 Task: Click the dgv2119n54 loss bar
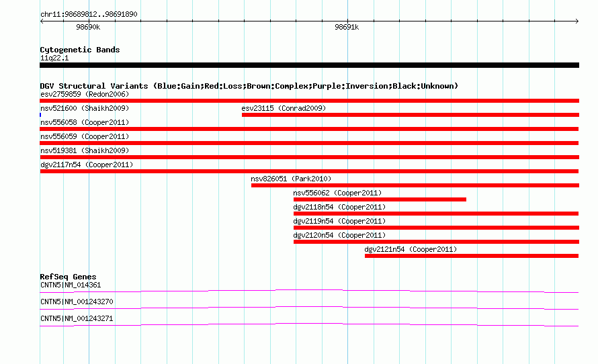436,228
